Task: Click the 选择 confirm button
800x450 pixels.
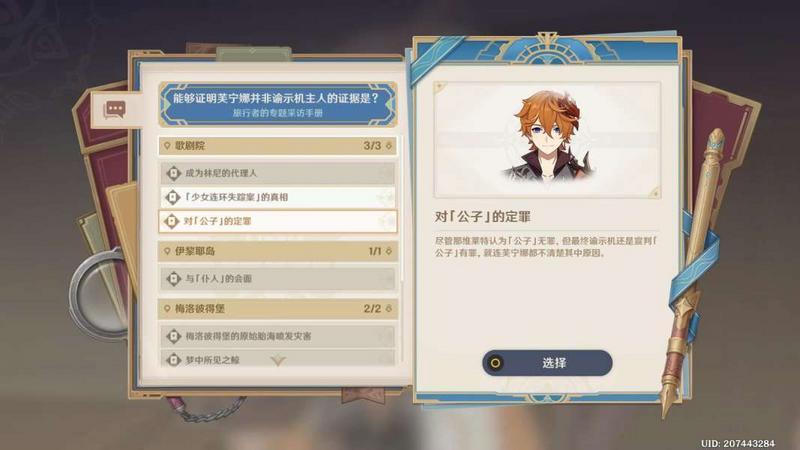Action: (x=547, y=363)
